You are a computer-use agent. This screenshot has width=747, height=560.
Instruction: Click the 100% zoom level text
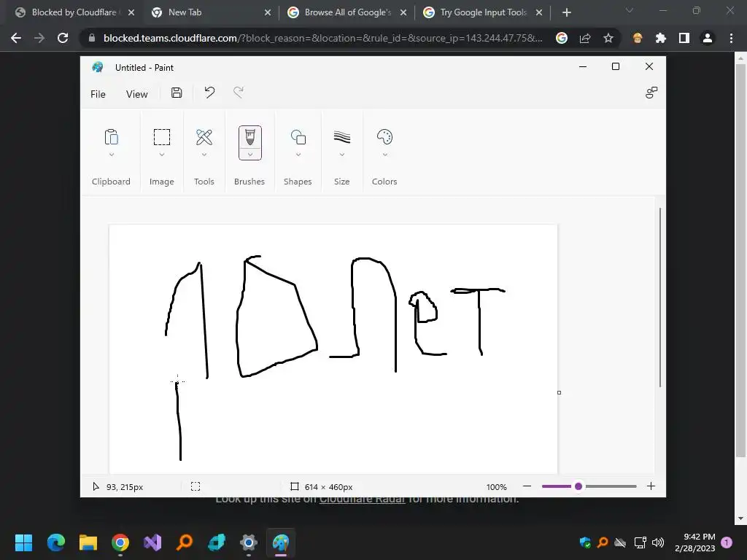[496, 486]
